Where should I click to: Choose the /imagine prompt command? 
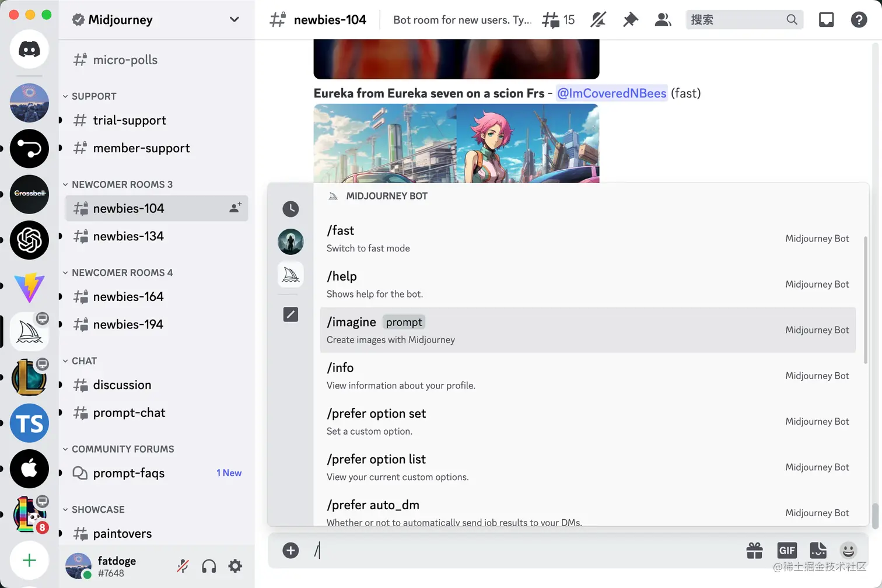click(x=588, y=330)
